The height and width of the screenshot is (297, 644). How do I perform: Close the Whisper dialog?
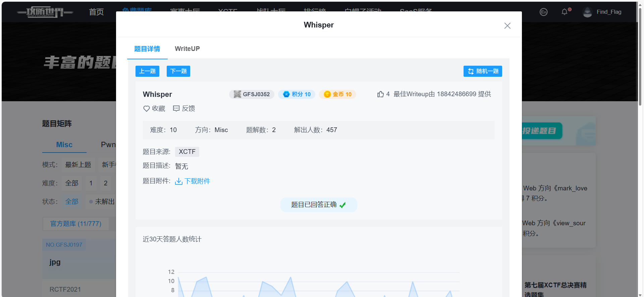click(507, 26)
